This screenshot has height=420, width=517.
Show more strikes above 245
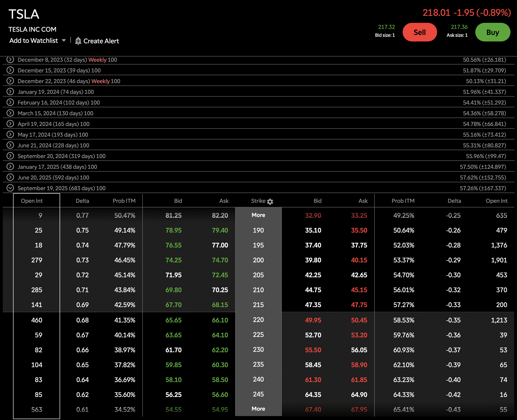click(x=258, y=409)
